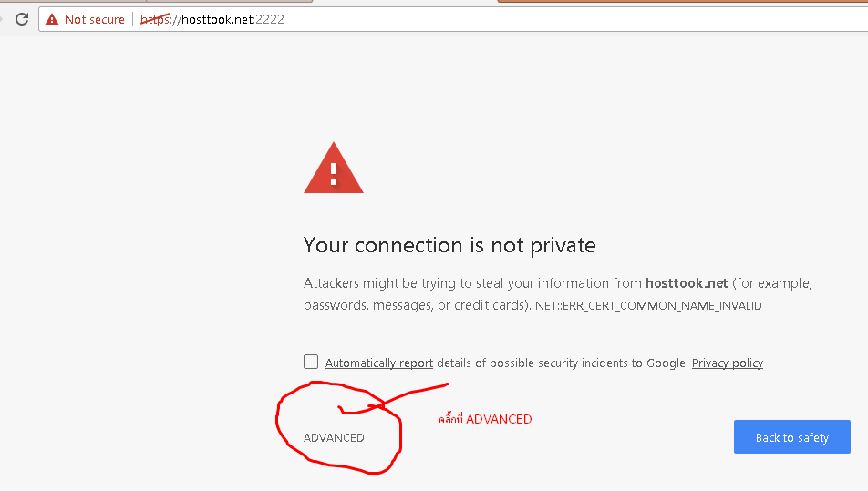Click the crossed-out https in the URL
This screenshot has width=868, height=491.
click(156, 19)
